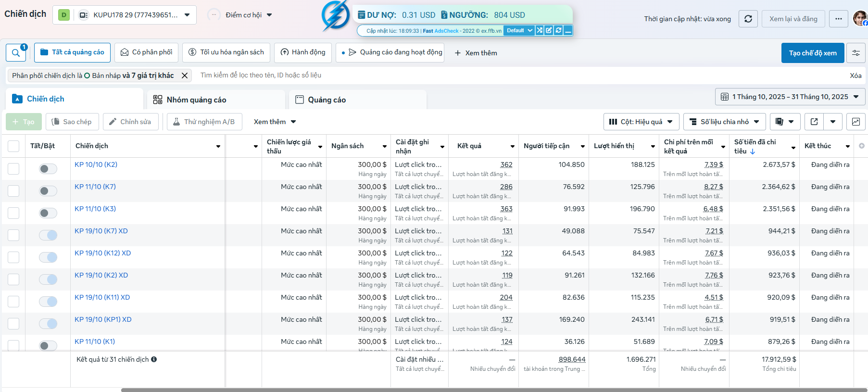Click 'Xóa' to clear the filters
The width and height of the screenshot is (868, 392).
(855, 76)
